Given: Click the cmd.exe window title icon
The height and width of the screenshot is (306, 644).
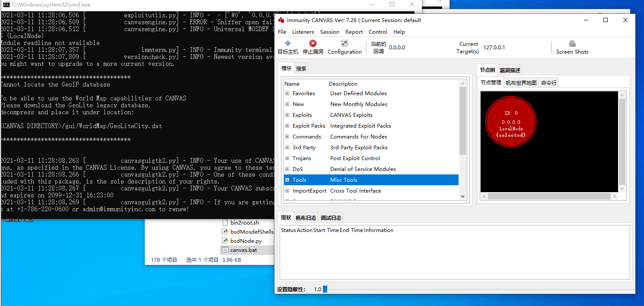Looking at the screenshot, I should (x=6, y=4).
